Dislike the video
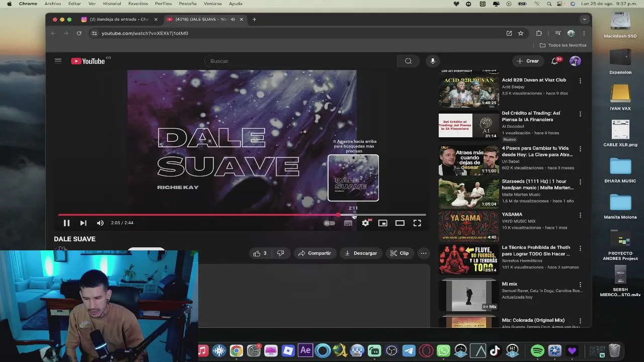The image size is (644, 362). pyautogui.click(x=280, y=253)
